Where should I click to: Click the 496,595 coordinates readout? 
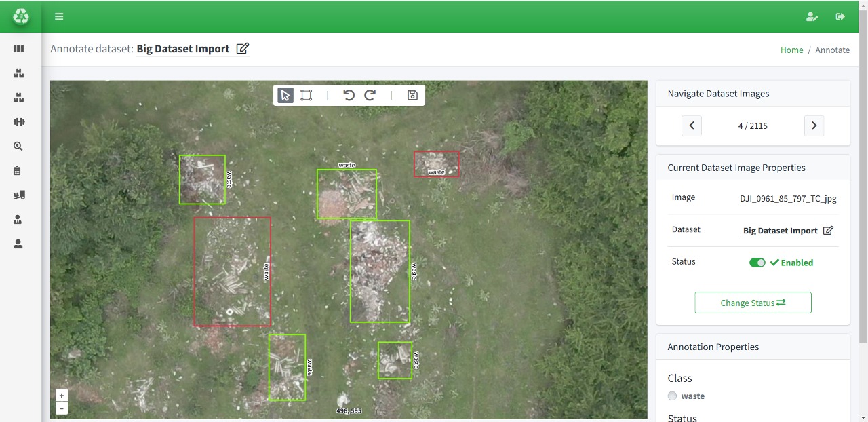click(349, 411)
